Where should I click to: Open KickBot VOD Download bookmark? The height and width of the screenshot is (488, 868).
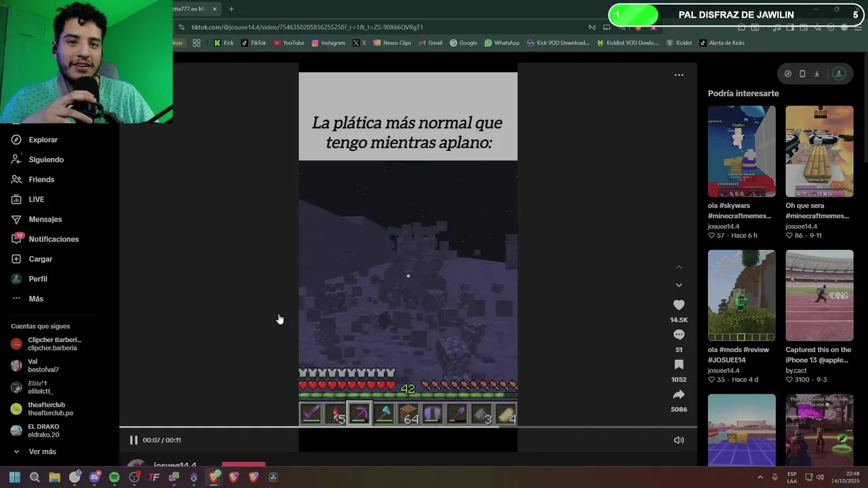[627, 43]
